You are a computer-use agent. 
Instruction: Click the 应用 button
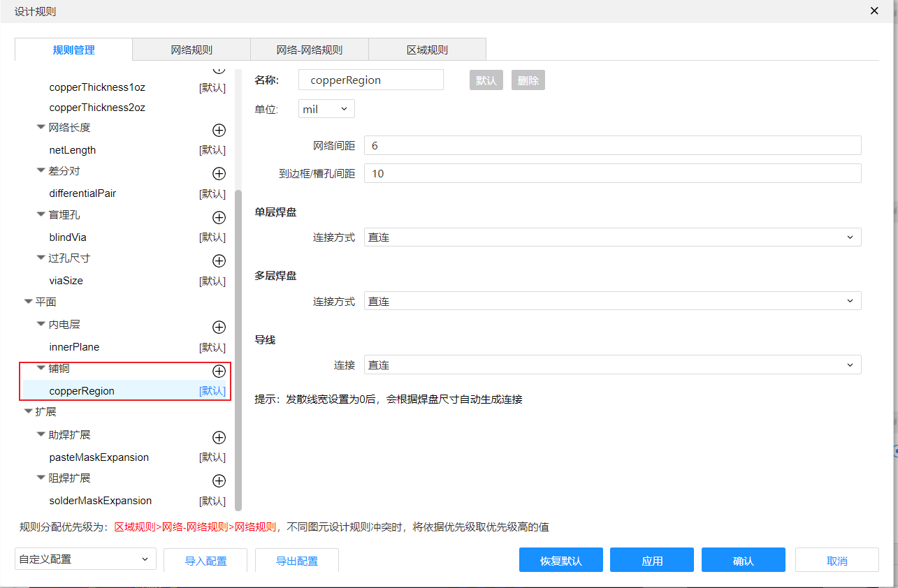pos(651,561)
